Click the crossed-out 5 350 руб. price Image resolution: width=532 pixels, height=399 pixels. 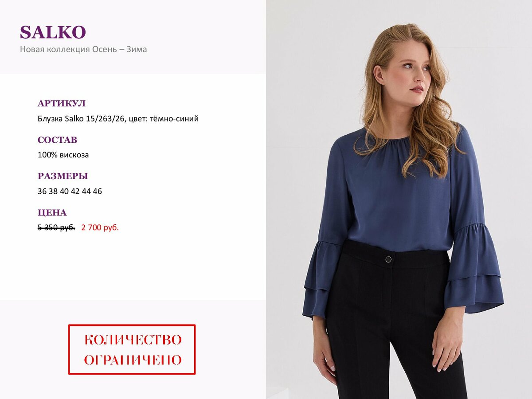(56, 228)
